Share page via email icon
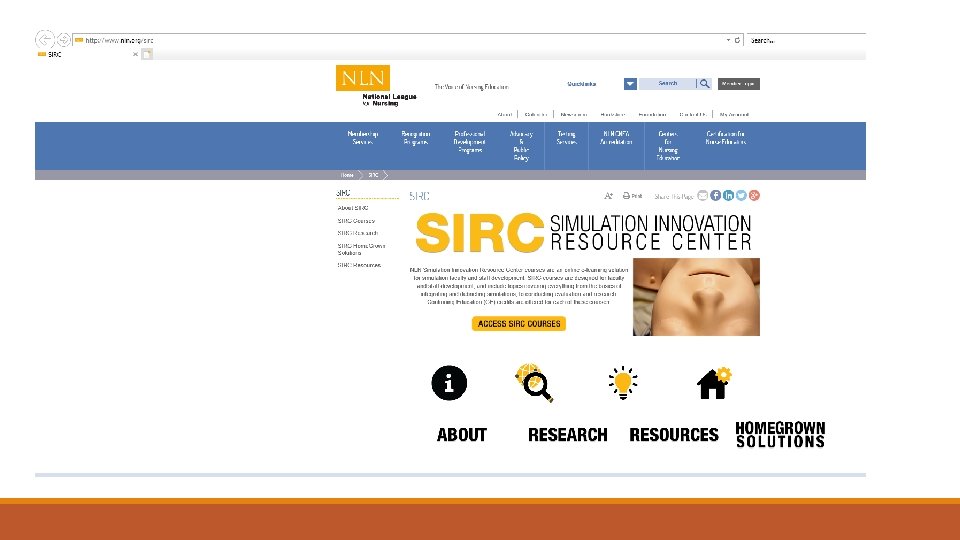This screenshot has width=960, height=540. point(703,195)
